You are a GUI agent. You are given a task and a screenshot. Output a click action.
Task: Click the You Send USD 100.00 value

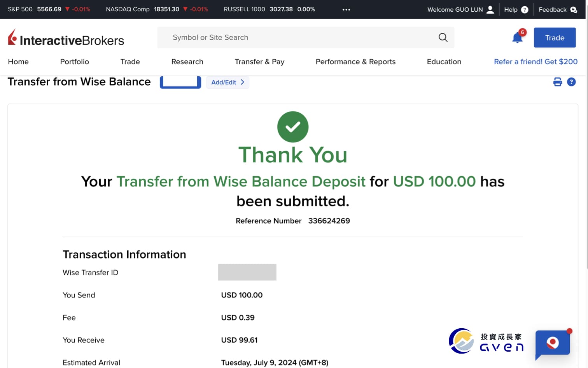(241, 295)
